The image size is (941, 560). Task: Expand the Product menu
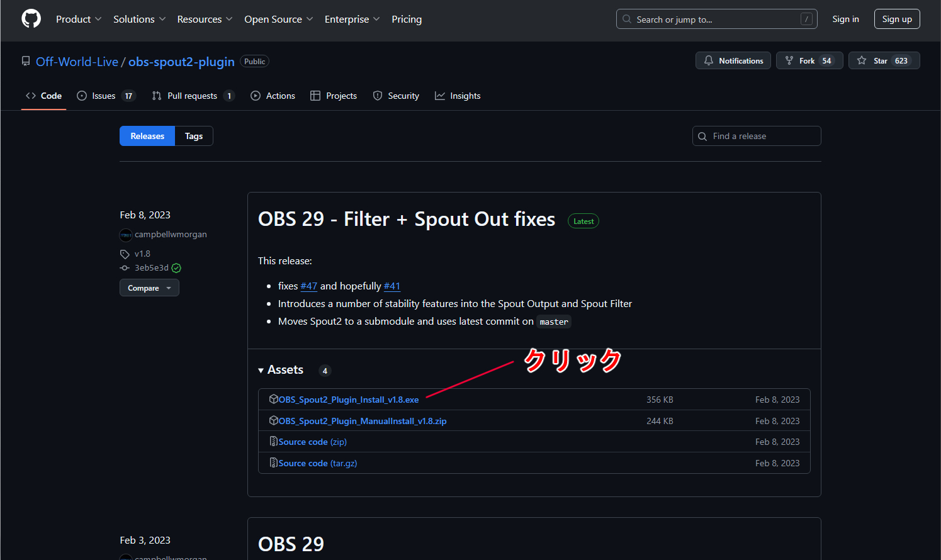click(x=79, y=19)
